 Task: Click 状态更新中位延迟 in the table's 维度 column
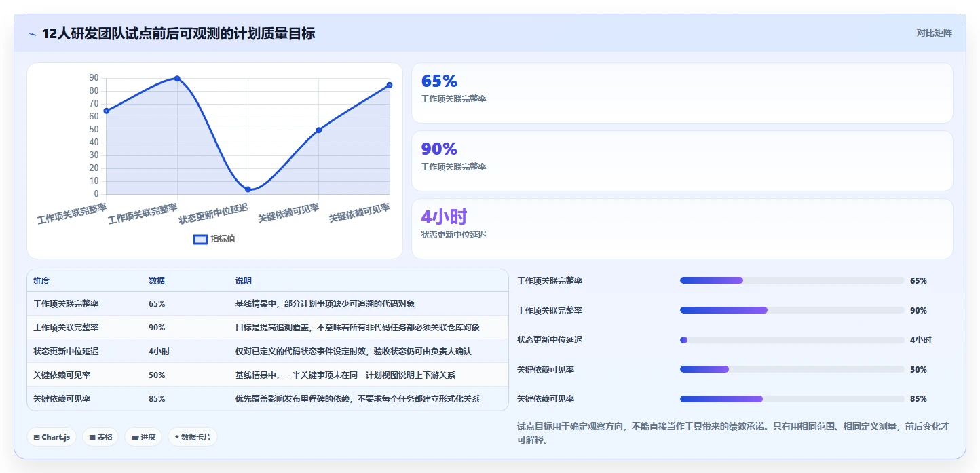click(66, 352)
